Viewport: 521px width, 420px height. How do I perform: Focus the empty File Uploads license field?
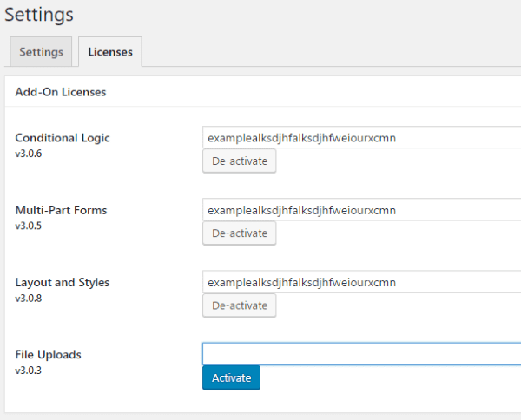(360, 354)
